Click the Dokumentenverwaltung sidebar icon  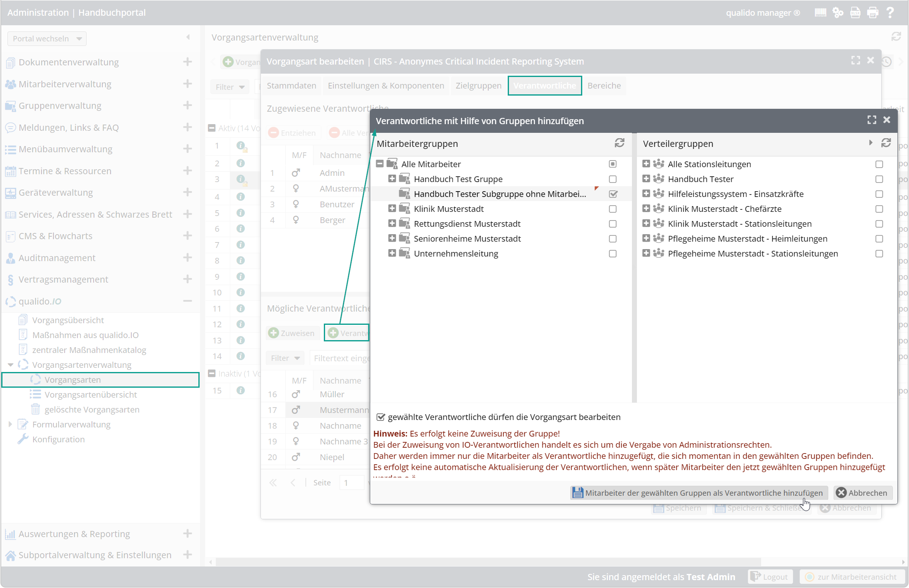(x=10, y=62)
